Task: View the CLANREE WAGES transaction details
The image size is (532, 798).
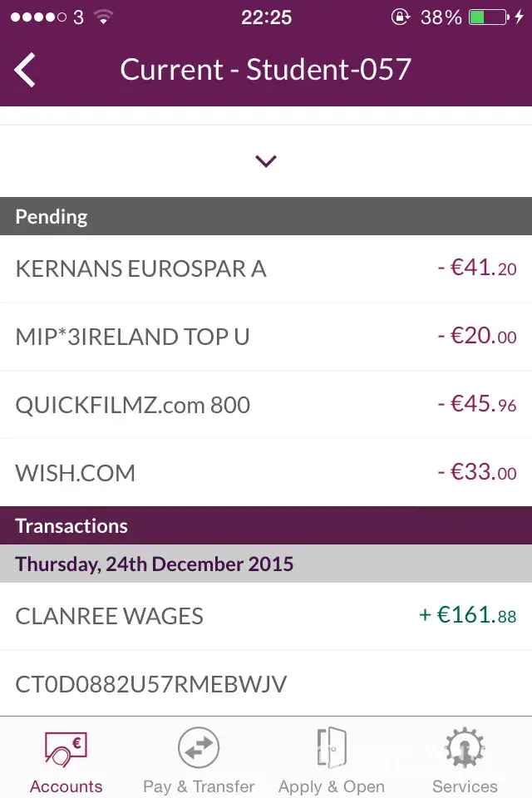Action: 266,617
